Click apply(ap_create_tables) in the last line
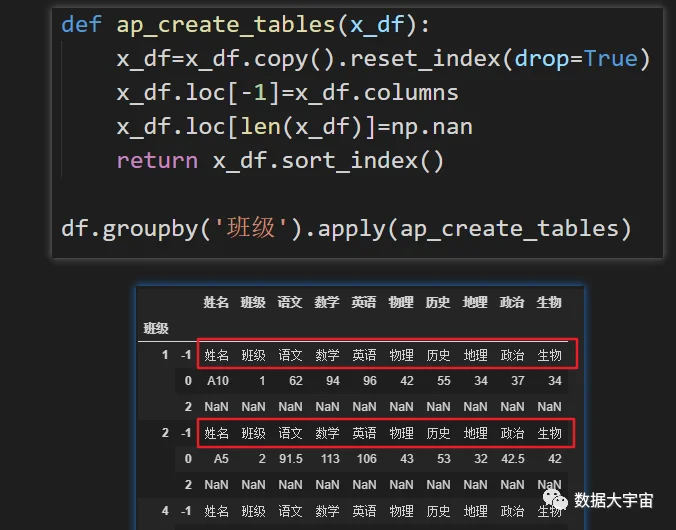The width and height of the screenshot is (676, 530). pyautogui.click(x=475, y=229)
